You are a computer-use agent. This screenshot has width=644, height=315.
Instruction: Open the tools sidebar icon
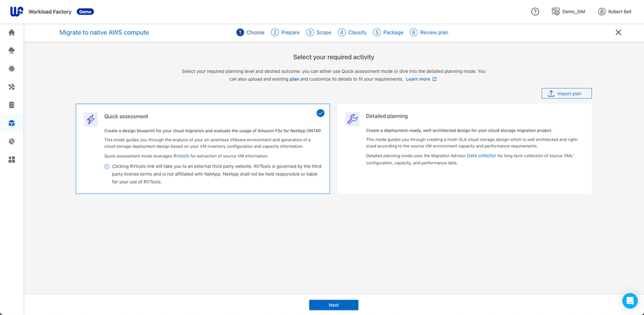point(12,86)
